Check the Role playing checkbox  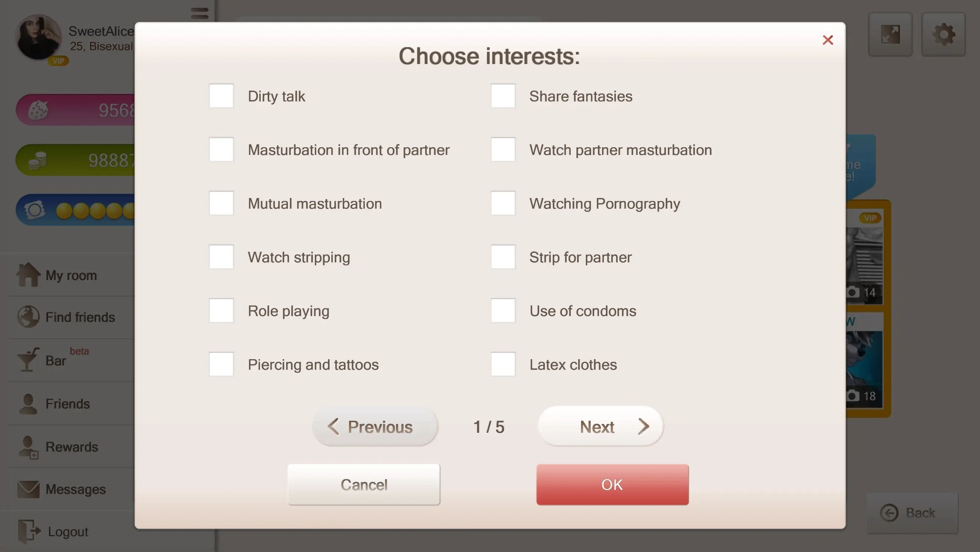click(x=221, y=311)
